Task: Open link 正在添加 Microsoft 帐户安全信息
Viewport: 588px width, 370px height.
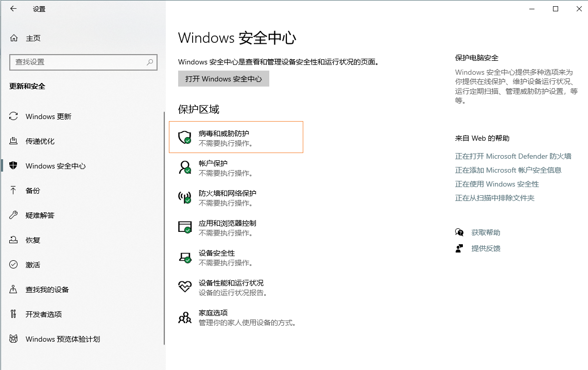Action: 508,170
